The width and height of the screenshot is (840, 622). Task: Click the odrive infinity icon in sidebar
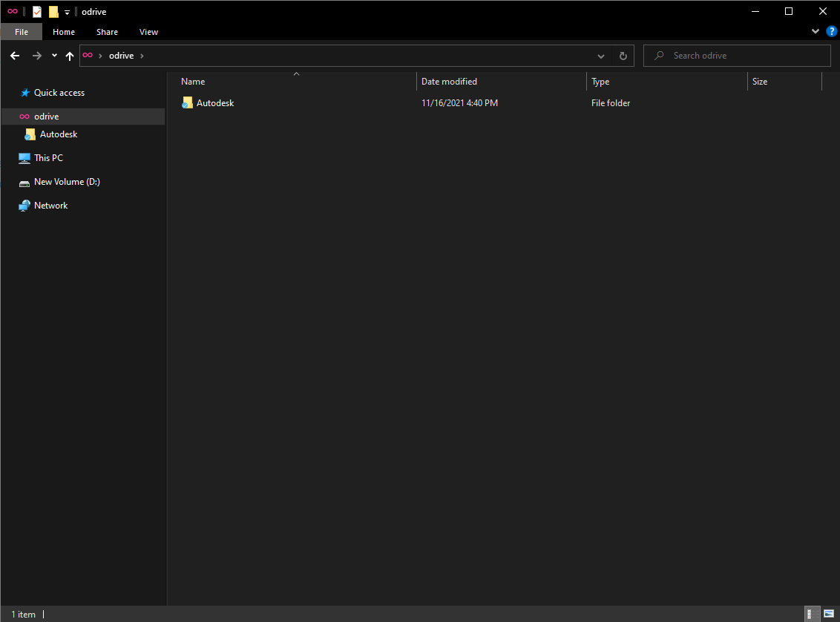(24, 117)
